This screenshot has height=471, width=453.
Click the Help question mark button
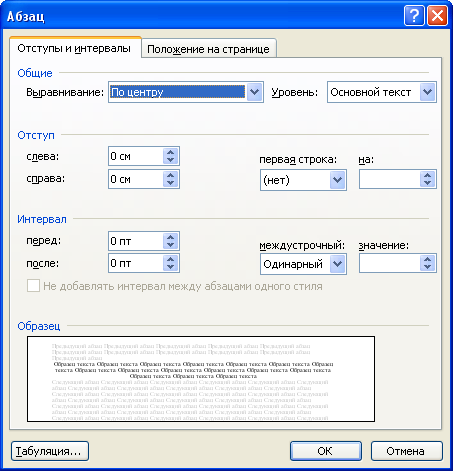[414, 16]
